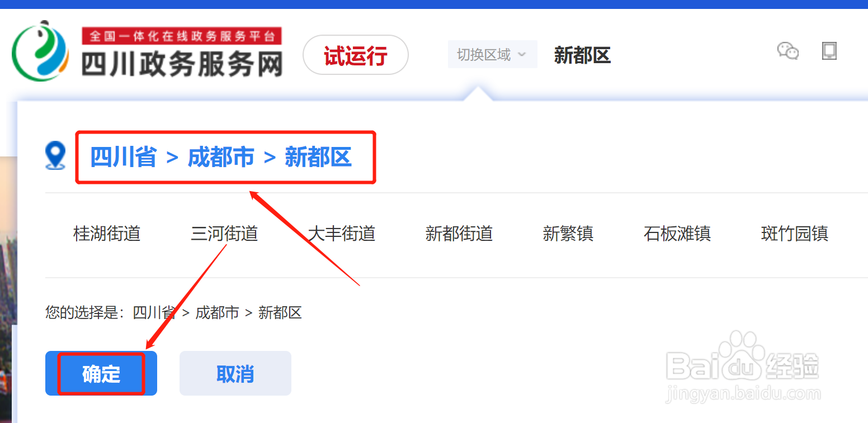Image resolution: width=868 pixels, height=423 pixels.
Task: Confirm selection with the 确定 button
Action: pyautogui.click(x=101, y=373)
